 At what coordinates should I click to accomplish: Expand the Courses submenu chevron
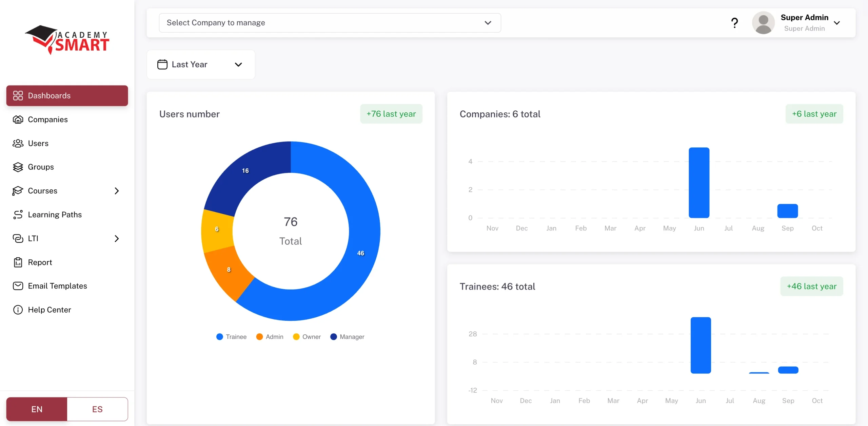pos(117,191)
